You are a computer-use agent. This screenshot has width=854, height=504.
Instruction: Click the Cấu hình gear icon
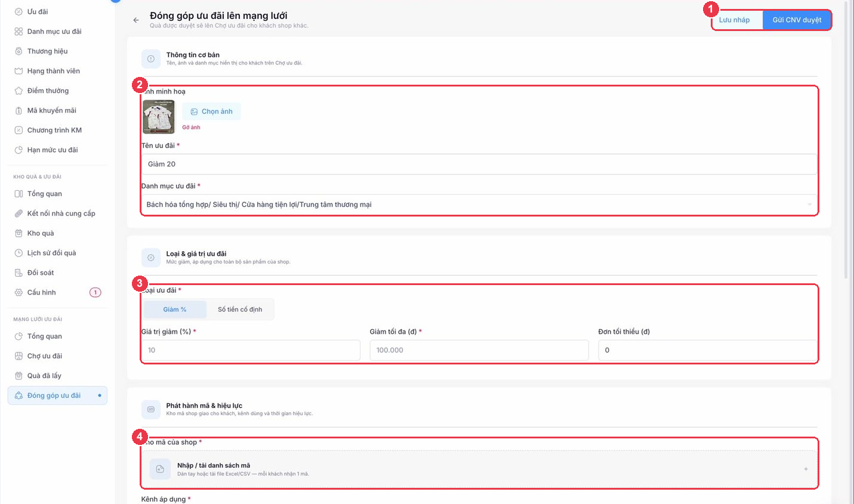[19, 292]
